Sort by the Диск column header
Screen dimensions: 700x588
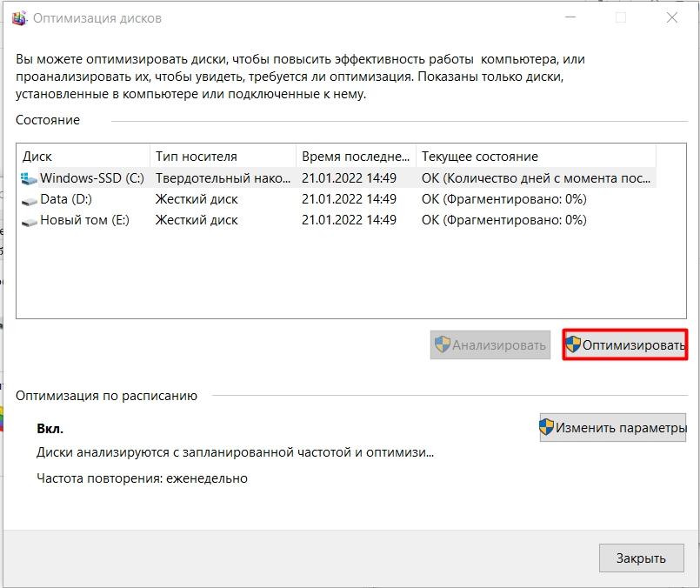point(83,157)
